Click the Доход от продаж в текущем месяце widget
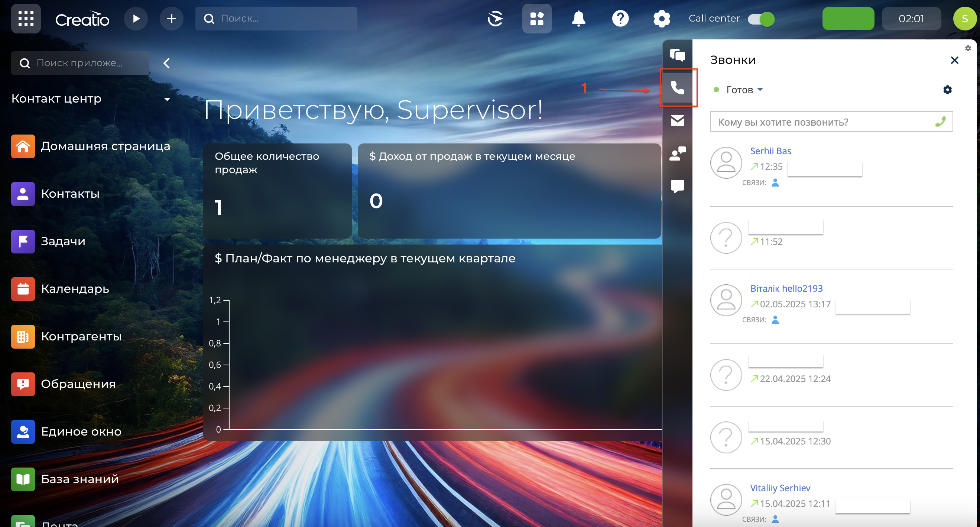This screenshot has height=527, width=980. (x=509, y=191)
